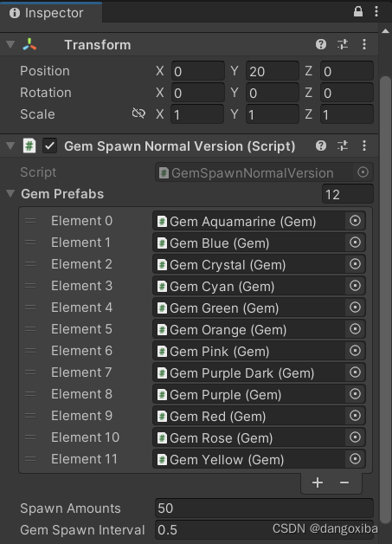
Task: Click Position Y field showing 20
Action: (x=273, y=71)
